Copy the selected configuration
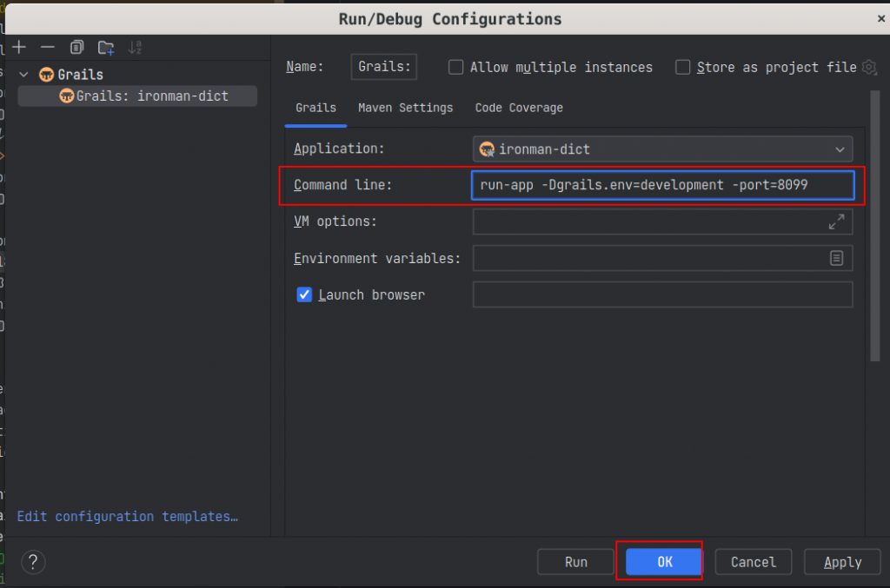The width and height of the screenshot is (890, 588). point(77,47)
